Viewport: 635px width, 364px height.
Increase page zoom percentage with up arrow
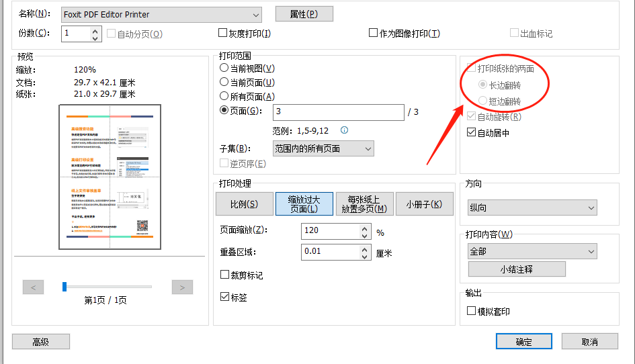click(364, 228)
